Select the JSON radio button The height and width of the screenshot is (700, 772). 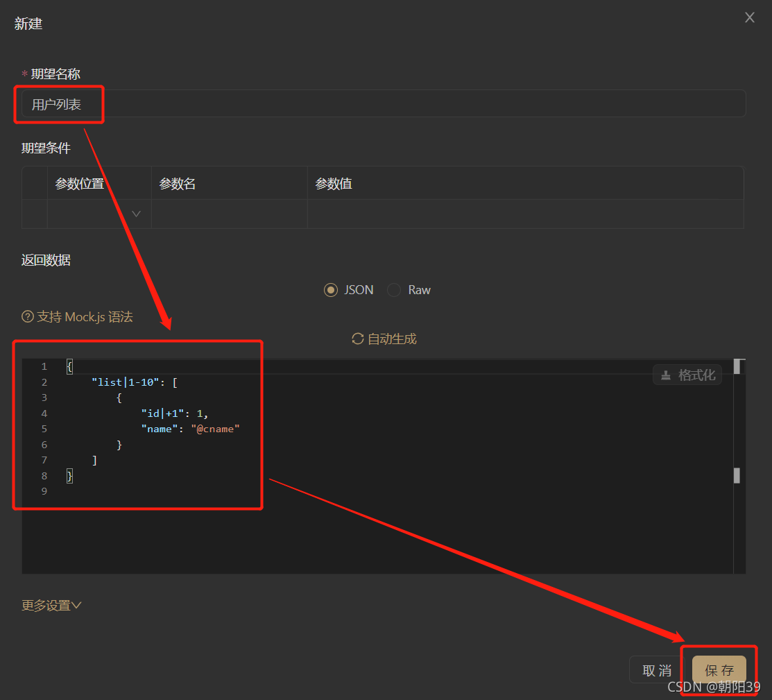(331, 290)
